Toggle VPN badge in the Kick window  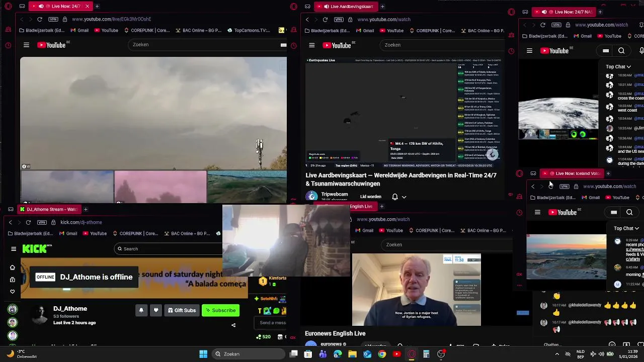(42, 222)
